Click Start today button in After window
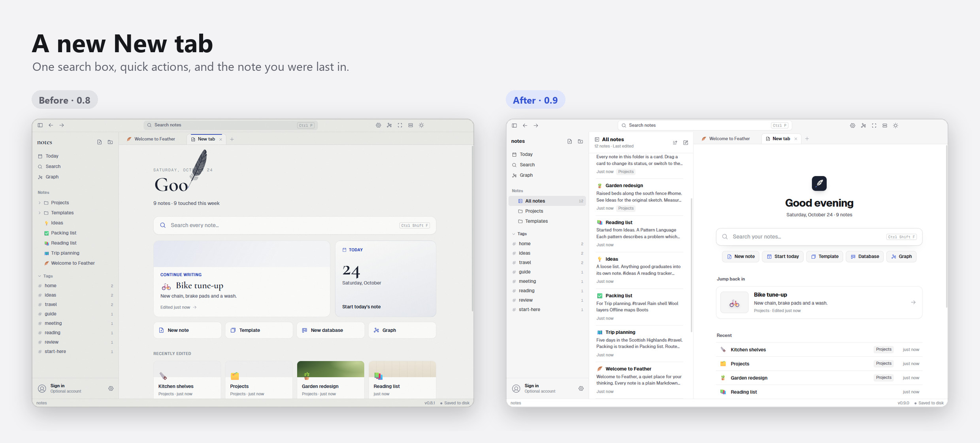Viewport: 980px width, 443px height. point(783,256)
